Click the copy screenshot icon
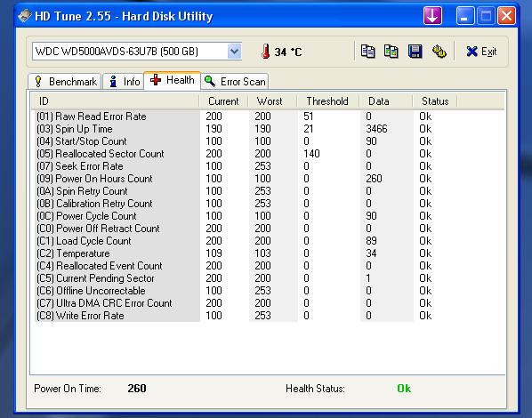 (x=391, y=52)
